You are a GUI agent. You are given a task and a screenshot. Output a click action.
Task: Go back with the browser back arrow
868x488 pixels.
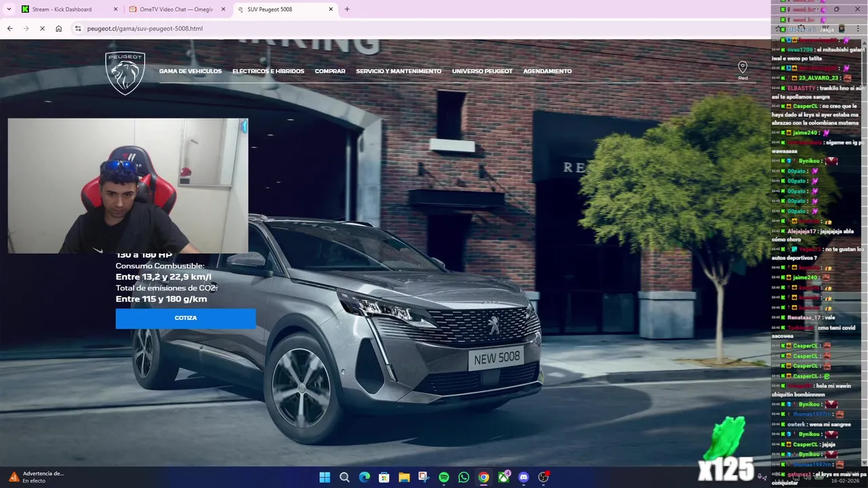pos(9,28)
